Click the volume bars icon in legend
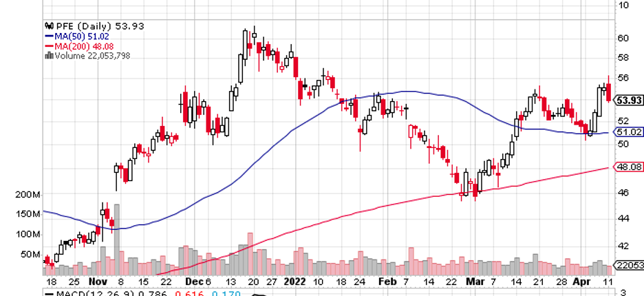This screenshot has height=296, width=644. 48,56
